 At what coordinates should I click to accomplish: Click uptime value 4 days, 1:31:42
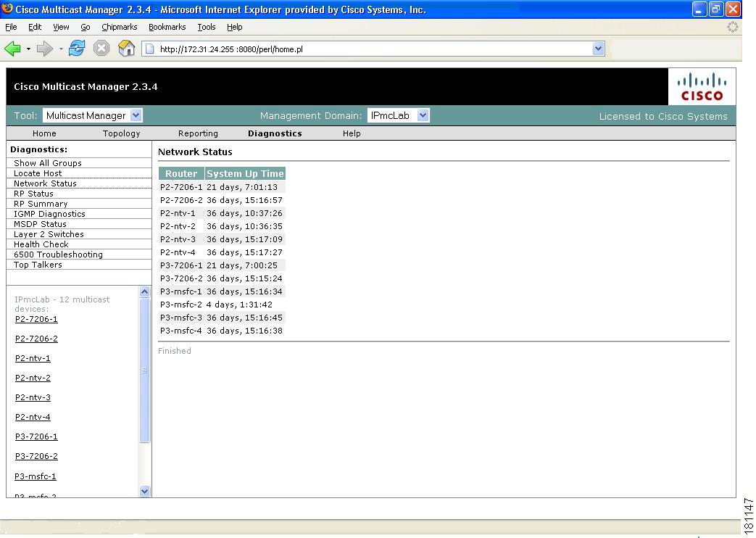click(x=240, y=305)
